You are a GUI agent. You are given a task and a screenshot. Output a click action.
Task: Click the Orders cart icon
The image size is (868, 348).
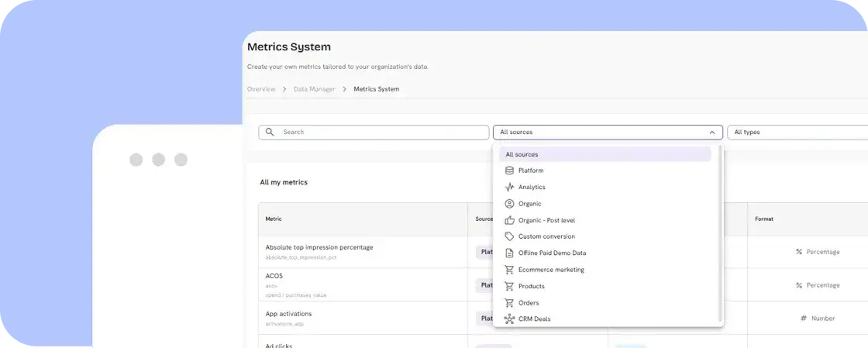point(509,303)
